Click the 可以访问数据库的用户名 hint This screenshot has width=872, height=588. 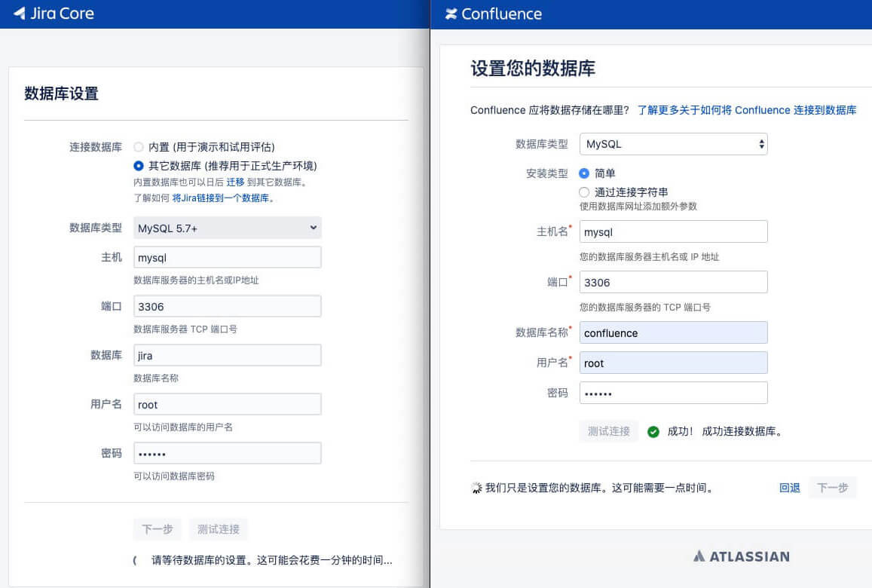pyautogui.click(x=183, y=427)
